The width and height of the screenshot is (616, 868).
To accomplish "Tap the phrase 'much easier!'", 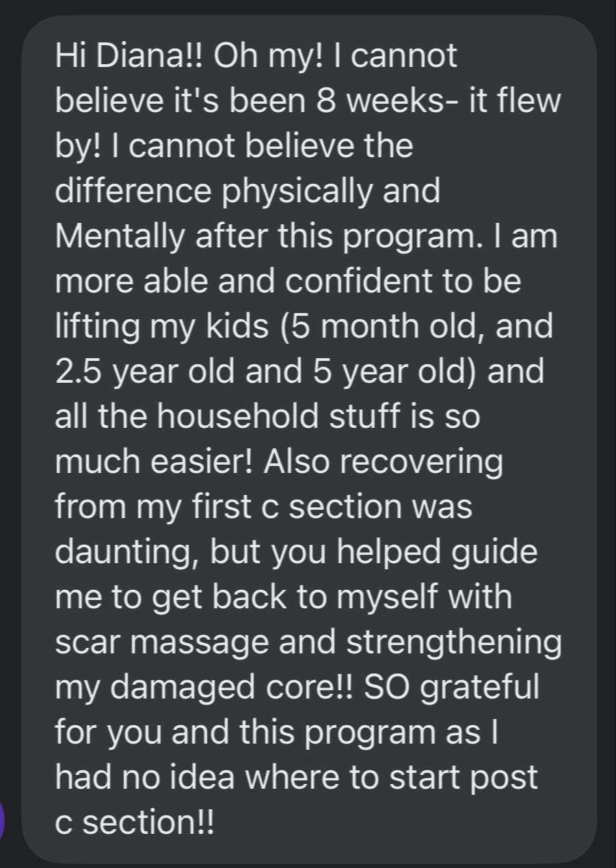I will pyautogui.click(x=154, y=463).
